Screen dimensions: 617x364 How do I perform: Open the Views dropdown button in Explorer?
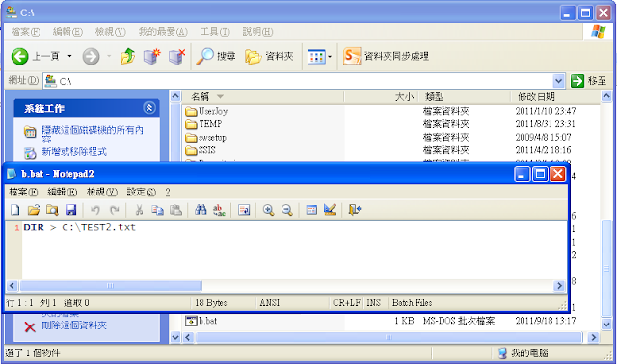(319, 57)
